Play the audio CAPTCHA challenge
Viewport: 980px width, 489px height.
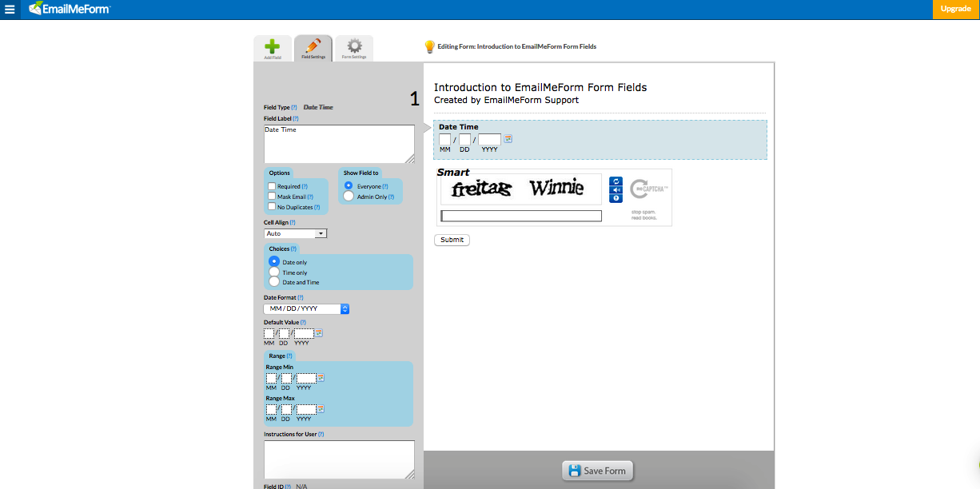coord(615,190)
